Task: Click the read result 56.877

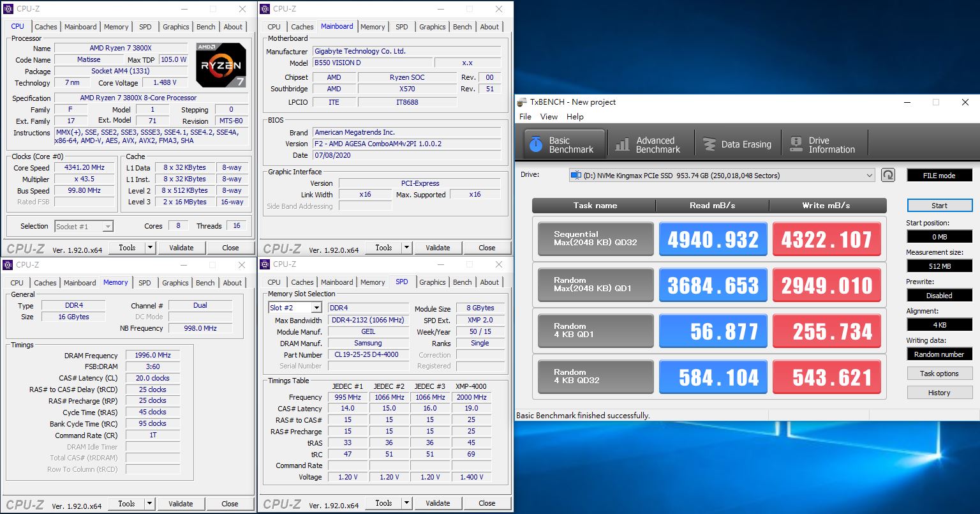Action: click(713, 331)
